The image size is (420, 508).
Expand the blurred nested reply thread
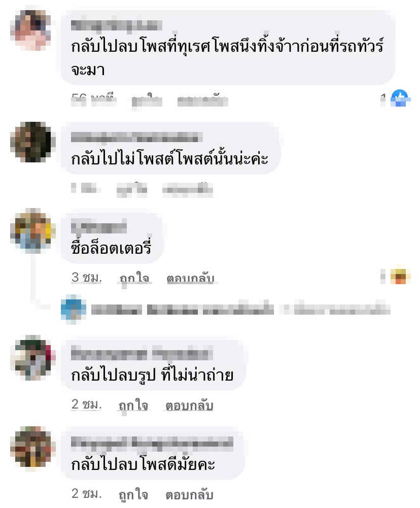point(240,309)
